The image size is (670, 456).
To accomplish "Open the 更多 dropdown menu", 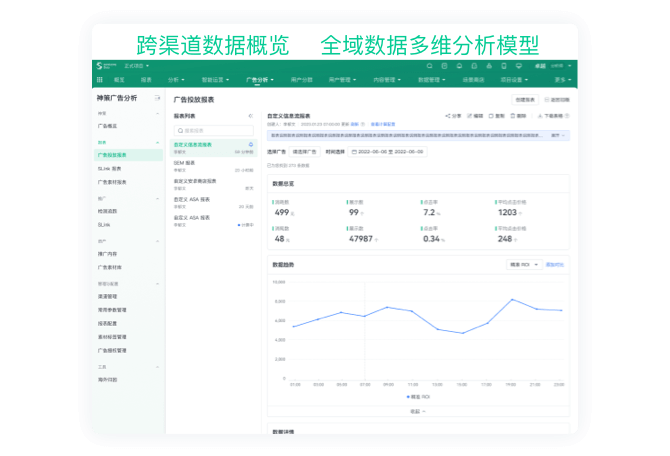I will pyautogui.click(x=563, y=80).
